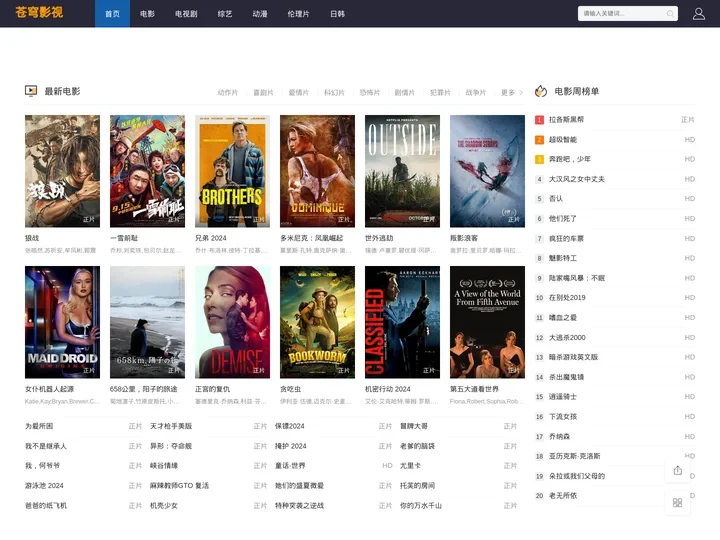The height and width of the screenshot is (540, 720).
Task: Filter by 喜剧片 category
Action: point(263,93)
